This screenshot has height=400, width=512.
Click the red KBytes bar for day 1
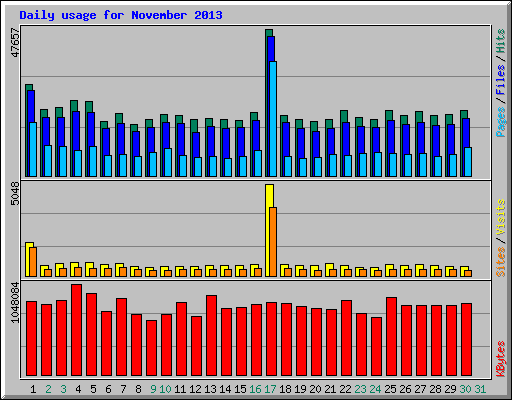pyautogui.click(x=31, y=338)
